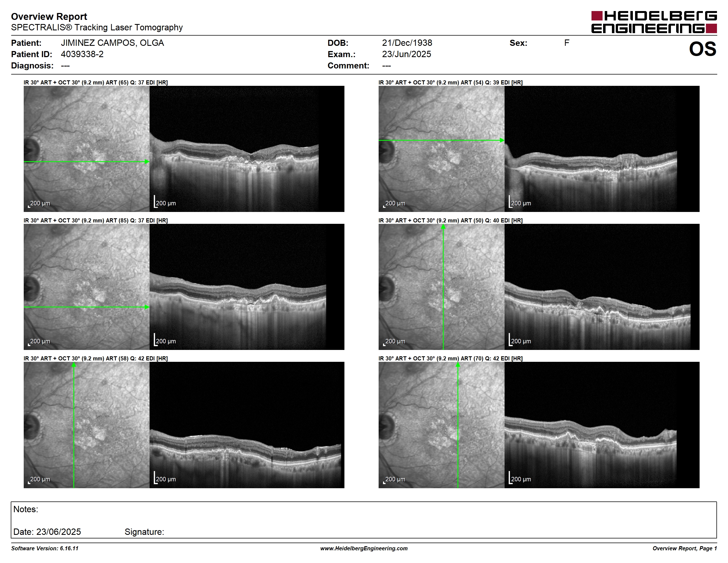The height and width of the screenshot is (563, 728).
Task: Click 'Software Version: 6.16.11' footer
Action: (x=45, y=548)
